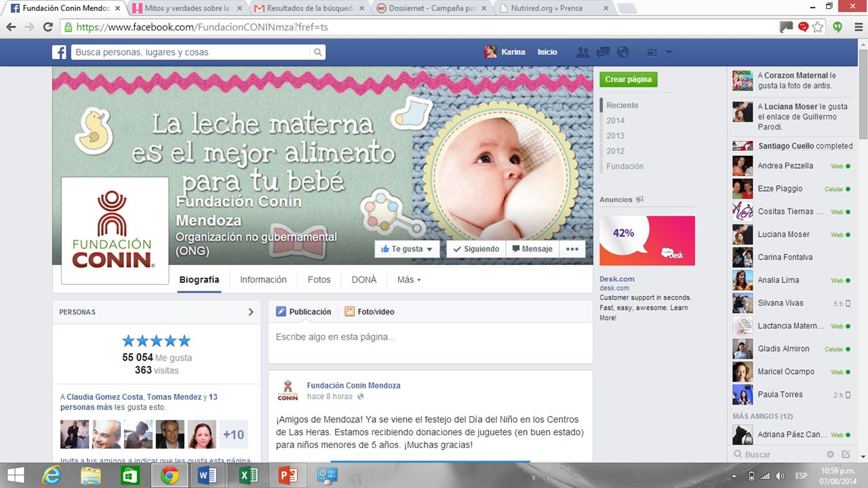Expand the Personas section chevron
Screen dimensions: 868x488
pos(251,312)
